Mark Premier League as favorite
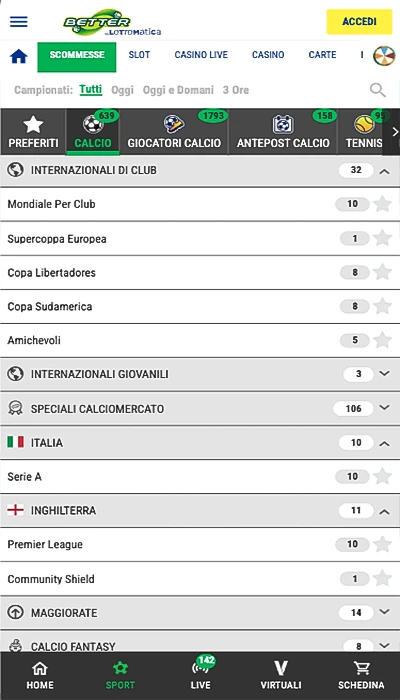The image size is (400, 700). (x=383, y=544)
